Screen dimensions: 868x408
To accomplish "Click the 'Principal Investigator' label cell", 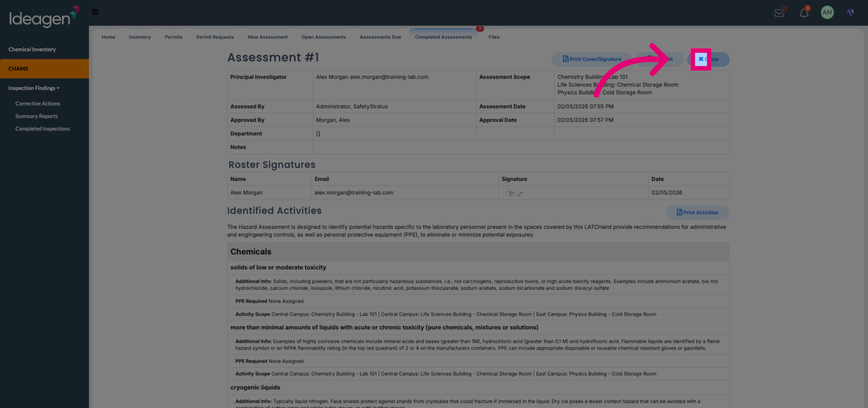I will coord(270,85).
